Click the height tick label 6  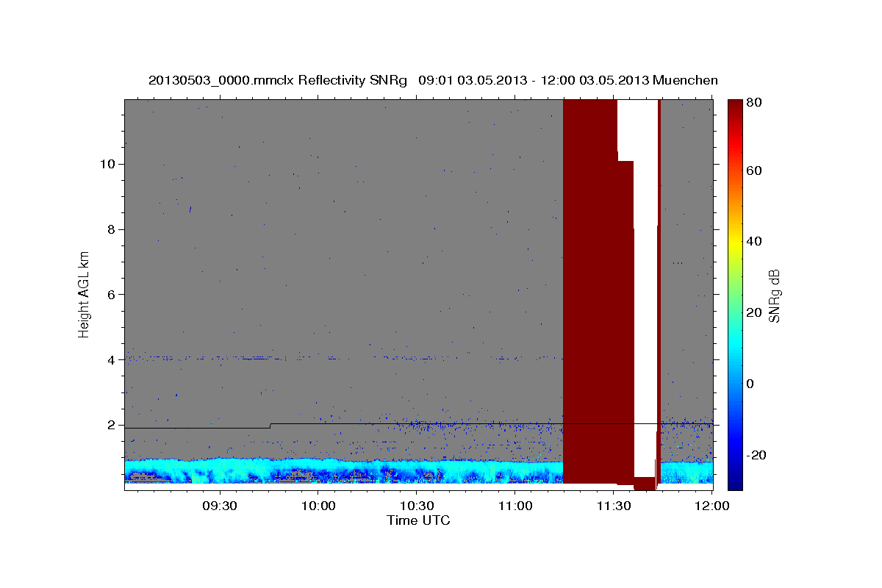pyautogui.click(x=110, y=294)
